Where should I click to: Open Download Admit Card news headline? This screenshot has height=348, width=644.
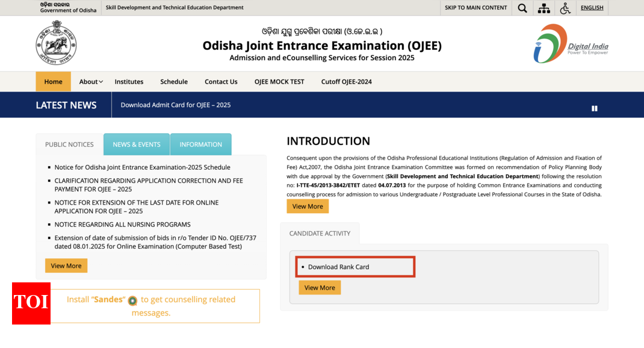coord(175,105)
